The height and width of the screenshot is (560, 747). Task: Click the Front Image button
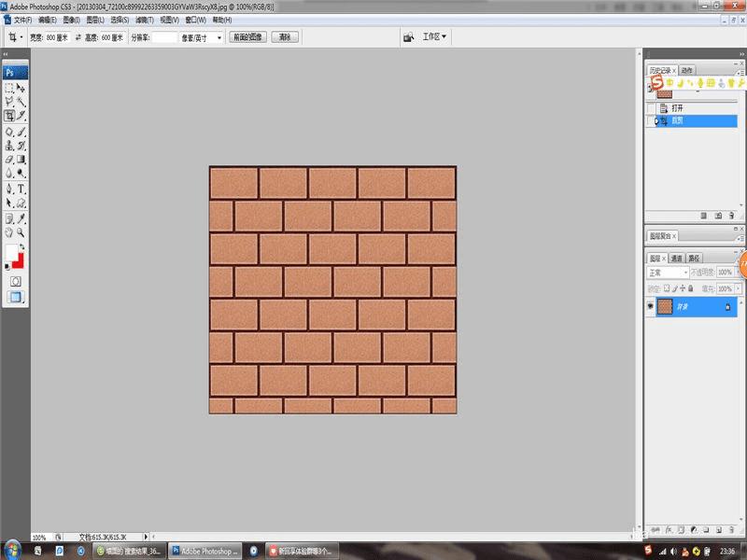tap(248, 37)
